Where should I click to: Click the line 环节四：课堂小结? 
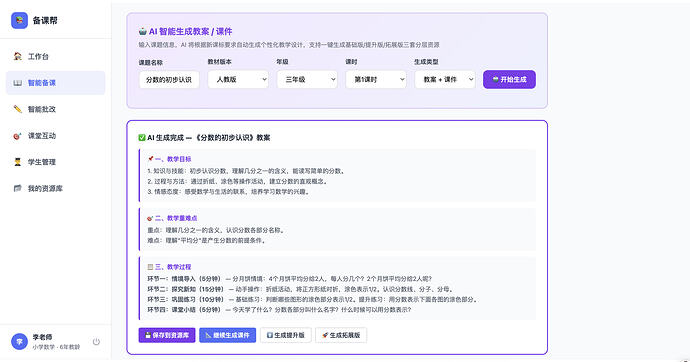point(279,310)
